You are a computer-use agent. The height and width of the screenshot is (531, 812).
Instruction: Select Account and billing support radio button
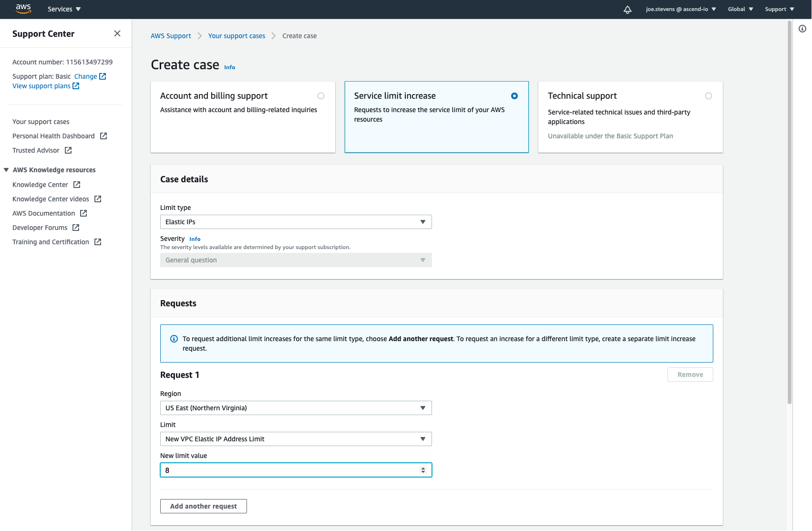click(321, 96)
